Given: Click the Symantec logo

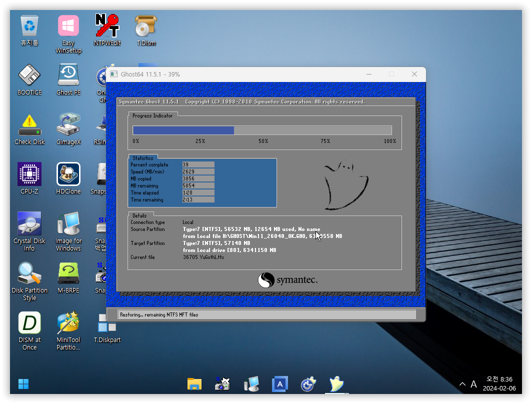Looking at the screenshot, I should [x=287, y=280].
